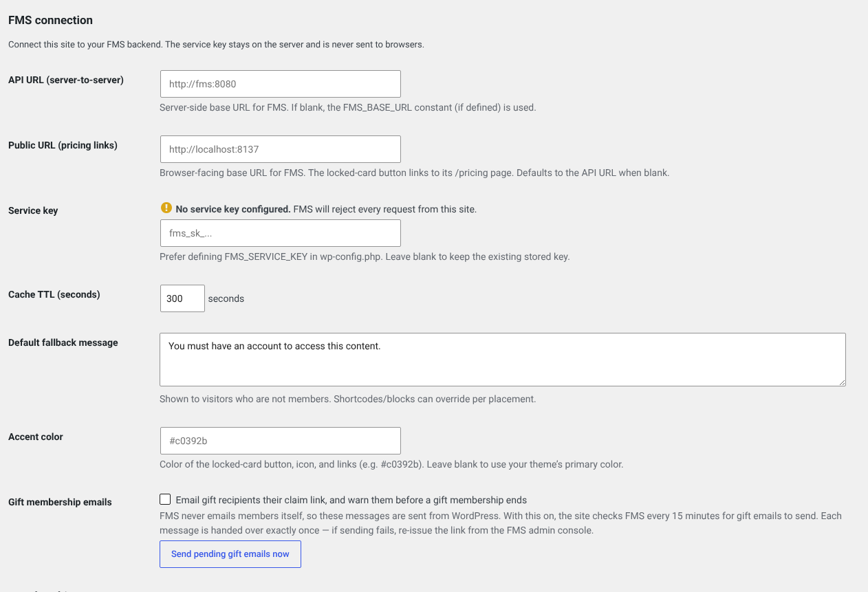Click the 'FMS connection' section heading
The image size is (868, 592).
[50, 21]
